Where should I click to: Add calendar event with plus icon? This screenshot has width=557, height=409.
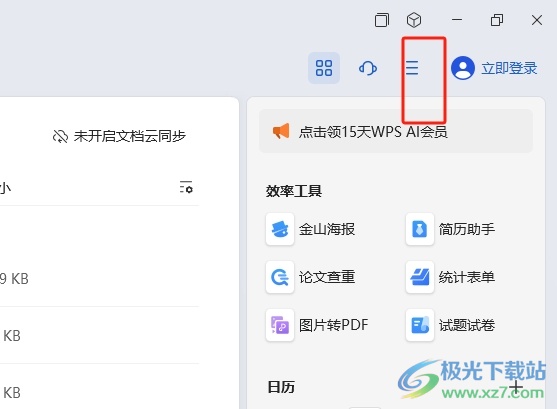pos(516,387)
